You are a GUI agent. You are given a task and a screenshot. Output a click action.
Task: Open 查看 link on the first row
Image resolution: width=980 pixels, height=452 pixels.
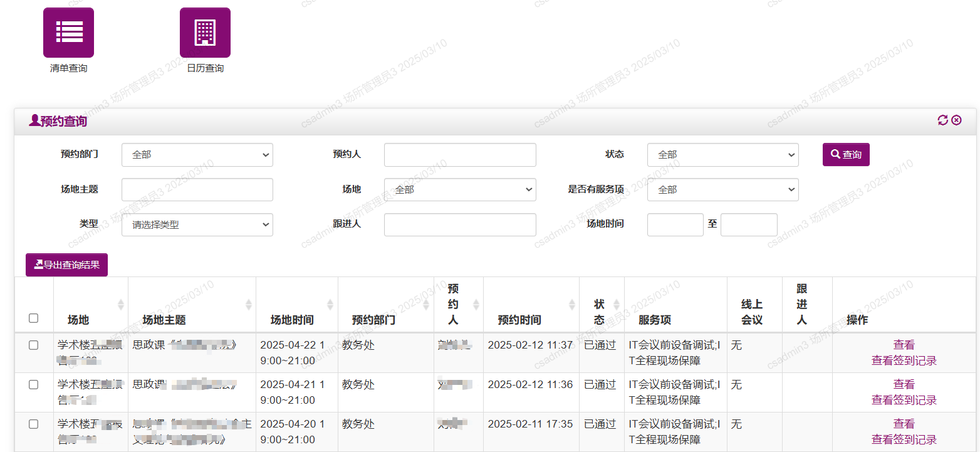(x=904, y=345)
